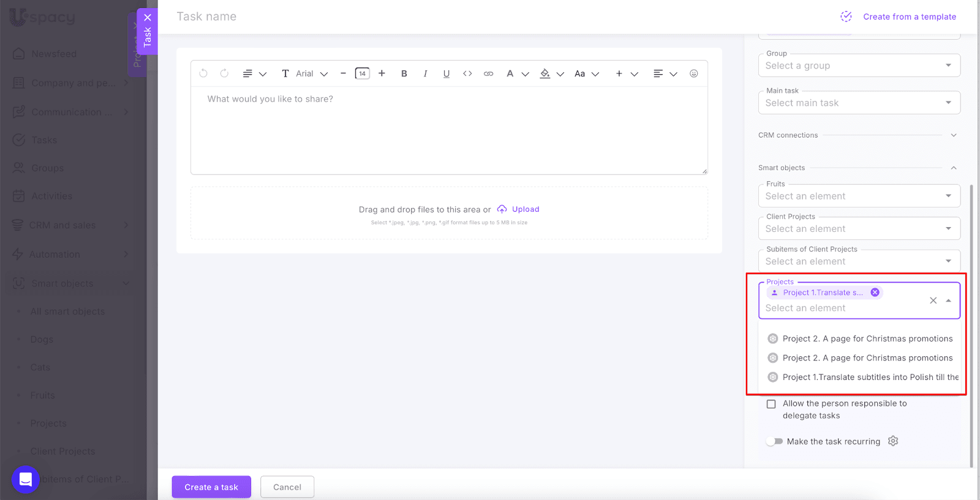Click the undo arrow in the editor toolbar

[203, 73]
